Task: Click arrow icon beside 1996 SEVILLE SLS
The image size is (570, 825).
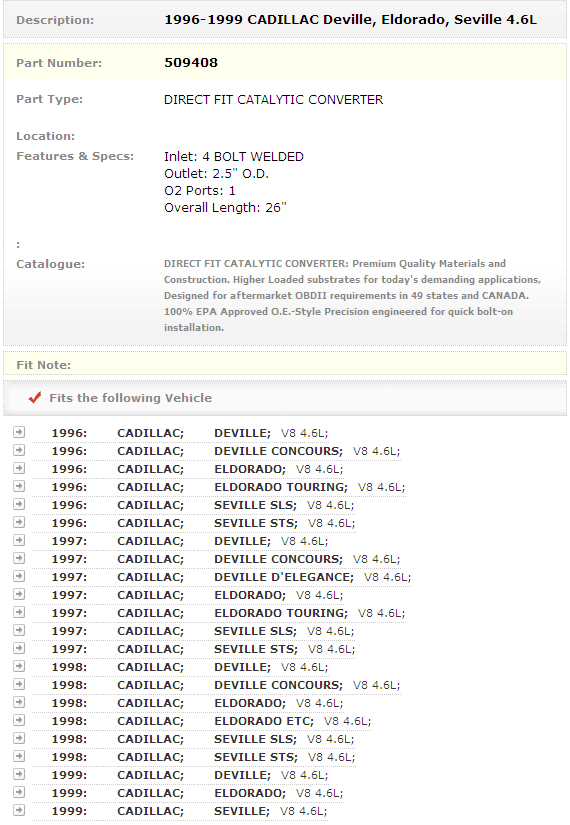Action: tap(19, 504)
